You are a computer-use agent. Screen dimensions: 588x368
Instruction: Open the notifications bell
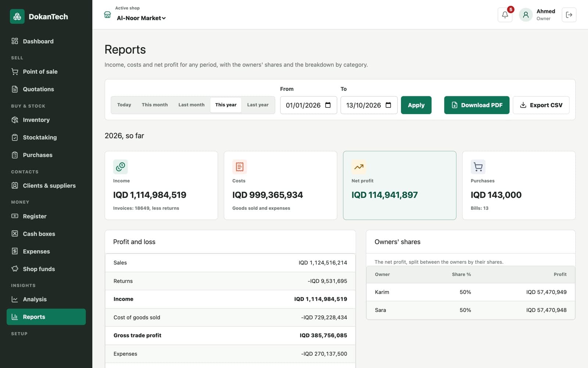(x=505, y=15)
